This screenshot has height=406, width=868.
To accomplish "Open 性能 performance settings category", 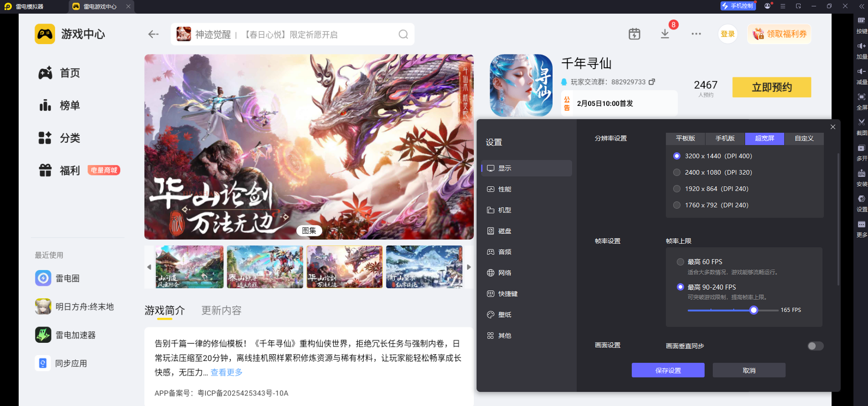I will click(527, 189).
